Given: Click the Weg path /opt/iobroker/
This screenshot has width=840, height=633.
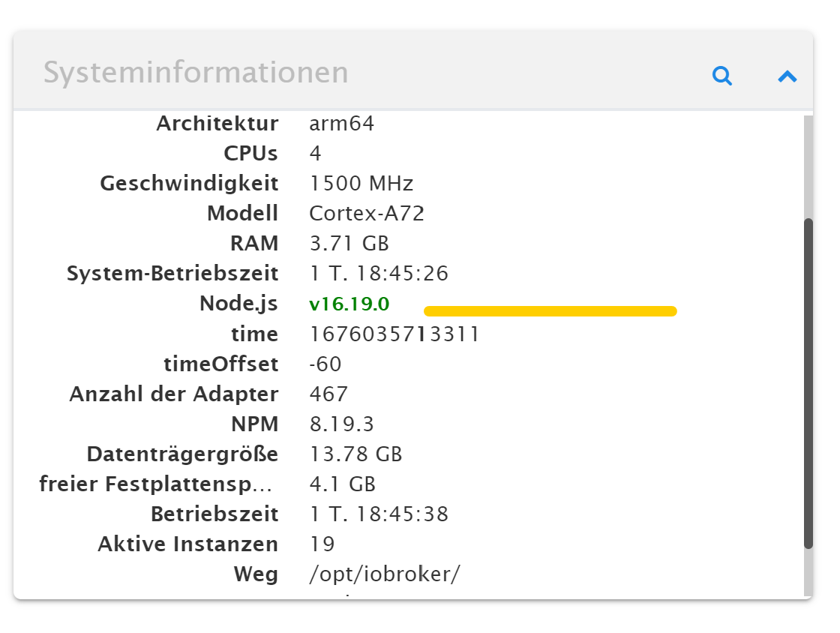Looking at the screenshot, I should (384, 574).
